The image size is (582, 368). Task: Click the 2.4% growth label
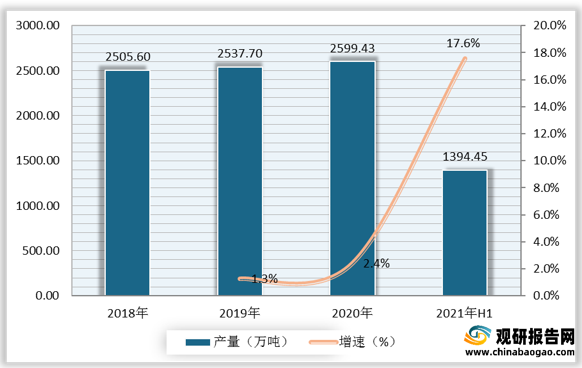[376, 264]
